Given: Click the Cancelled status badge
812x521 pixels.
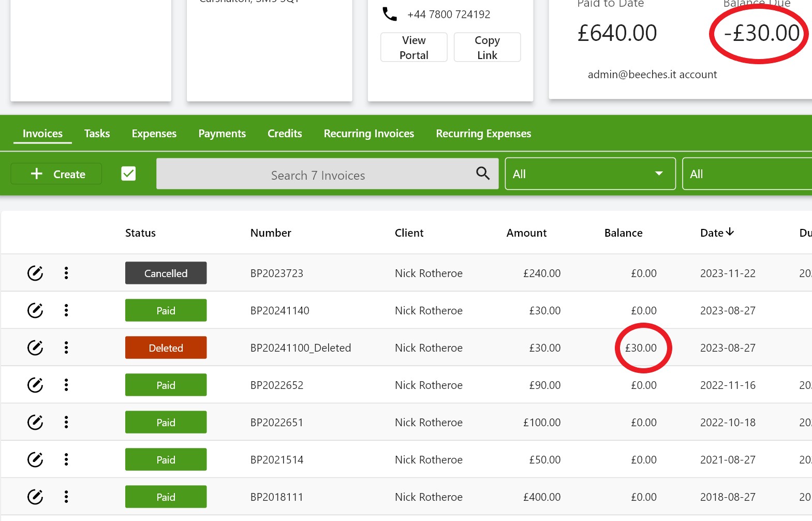Looking at the screenshot, I should (166, 273).
